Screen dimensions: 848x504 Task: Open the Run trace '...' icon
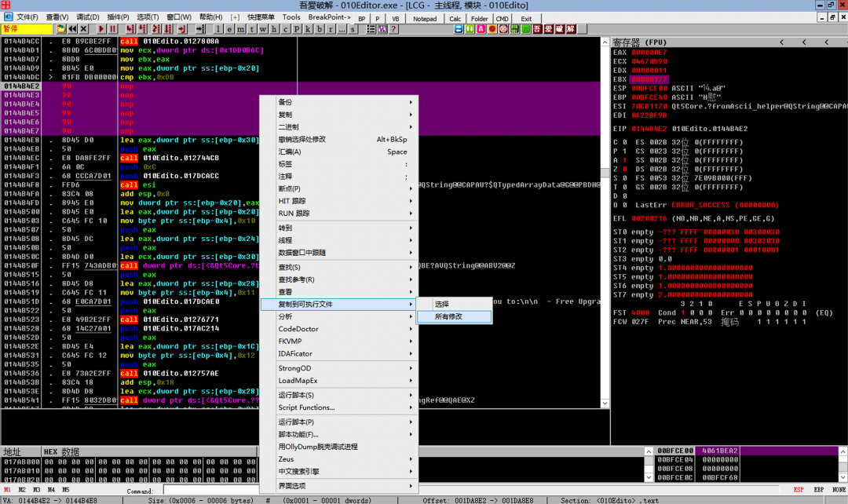342,29
